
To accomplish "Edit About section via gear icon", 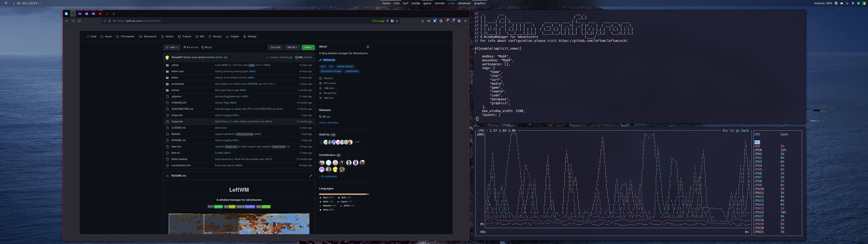I will (368, 47).
